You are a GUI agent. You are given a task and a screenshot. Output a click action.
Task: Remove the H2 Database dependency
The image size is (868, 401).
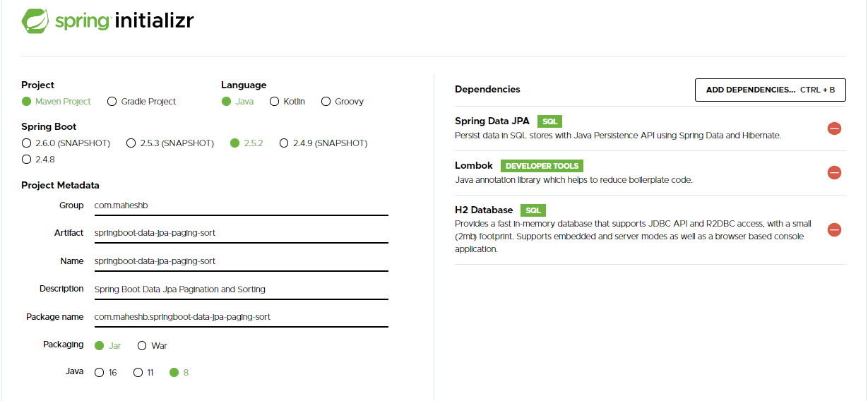coord(834,230)
